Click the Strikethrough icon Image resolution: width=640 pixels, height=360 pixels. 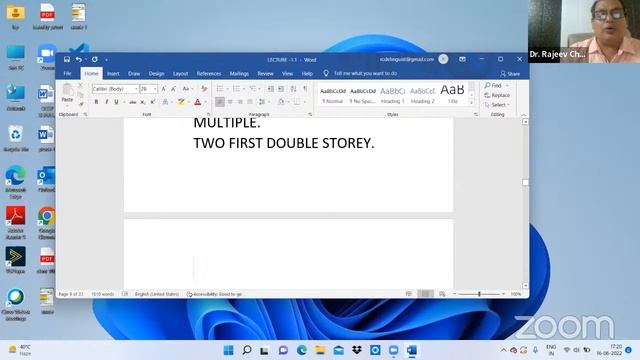(133, 102)
